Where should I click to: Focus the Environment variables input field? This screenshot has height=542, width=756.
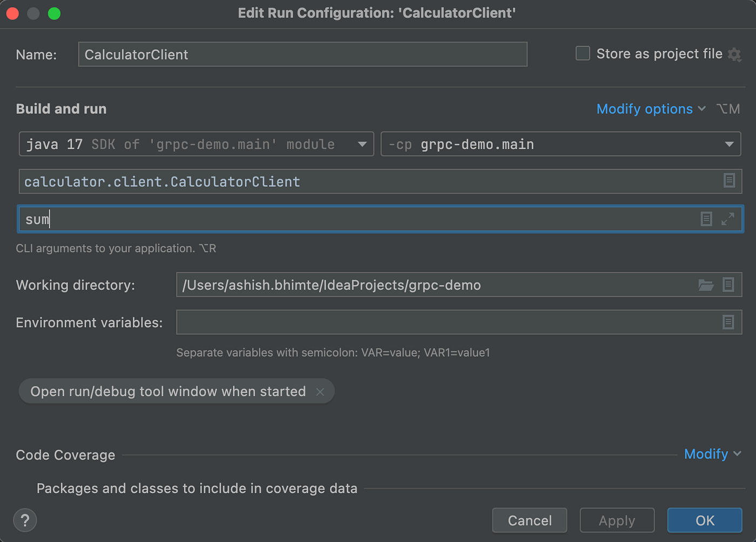[x=448, y=322]
